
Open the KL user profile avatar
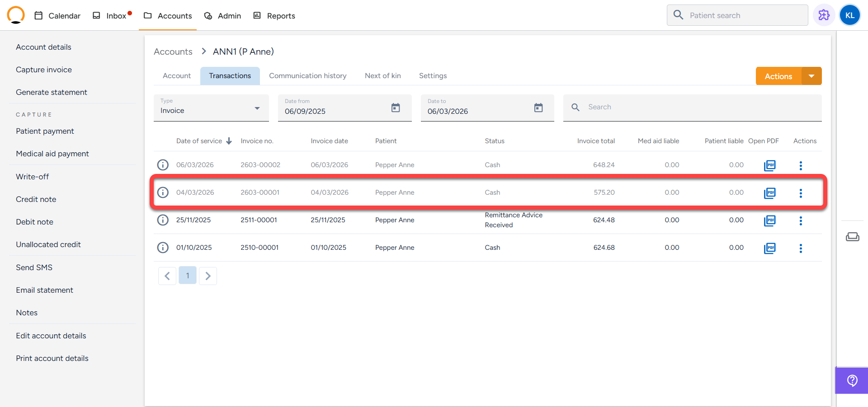click(849, 15)
